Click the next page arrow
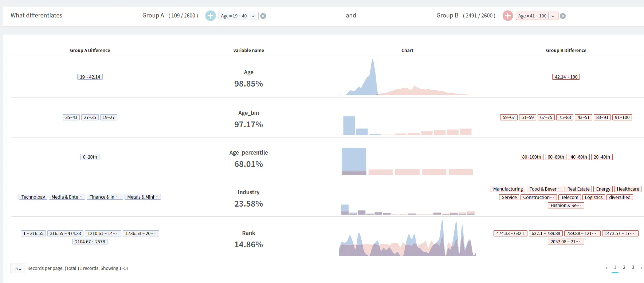The width and height of the screenshot is (644, 283). click(641, 268)
